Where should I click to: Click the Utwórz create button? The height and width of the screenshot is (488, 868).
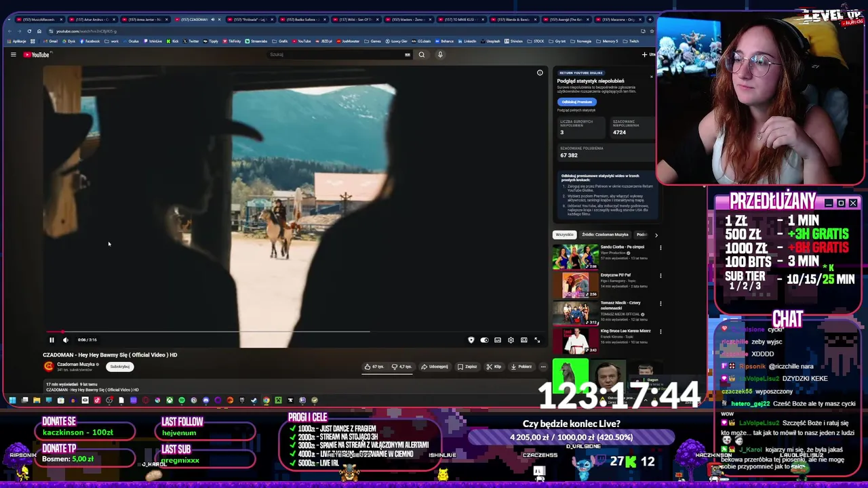(x=648, y=54)
